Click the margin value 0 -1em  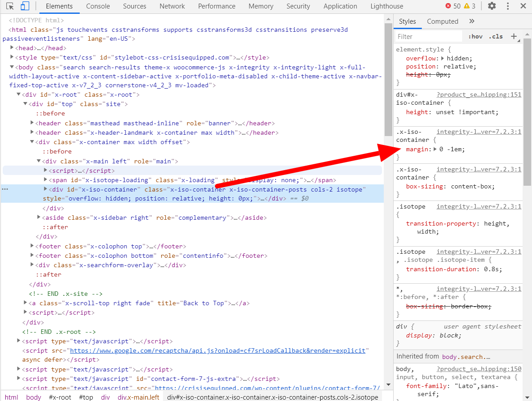pyautogui.click(x=451, y=149)
